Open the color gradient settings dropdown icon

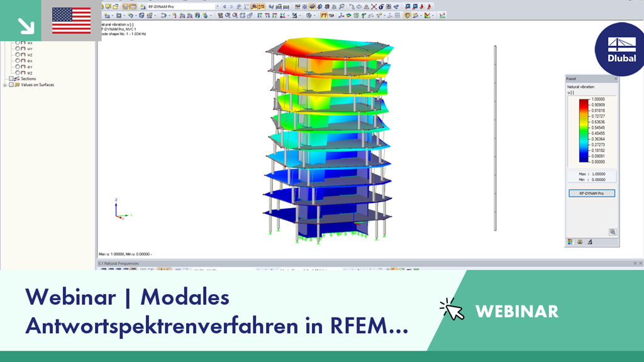428,16
